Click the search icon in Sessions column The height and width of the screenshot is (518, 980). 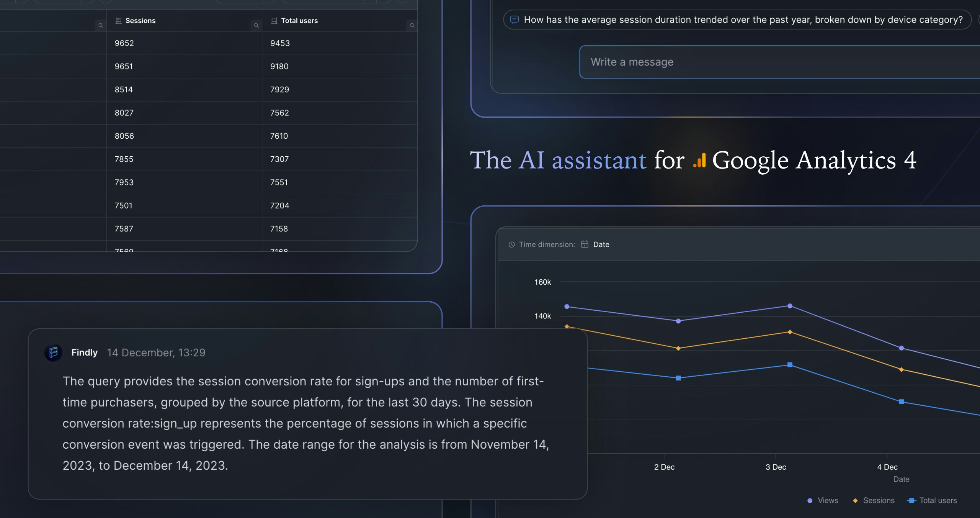click(256, 26)
